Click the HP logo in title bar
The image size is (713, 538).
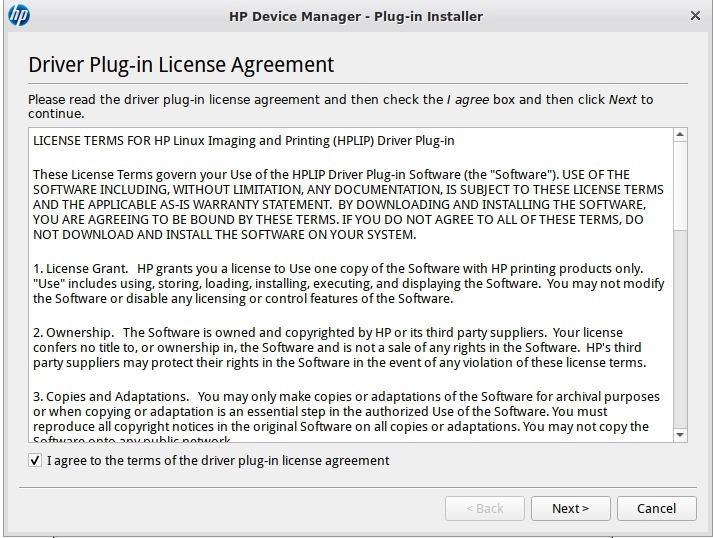18,16
